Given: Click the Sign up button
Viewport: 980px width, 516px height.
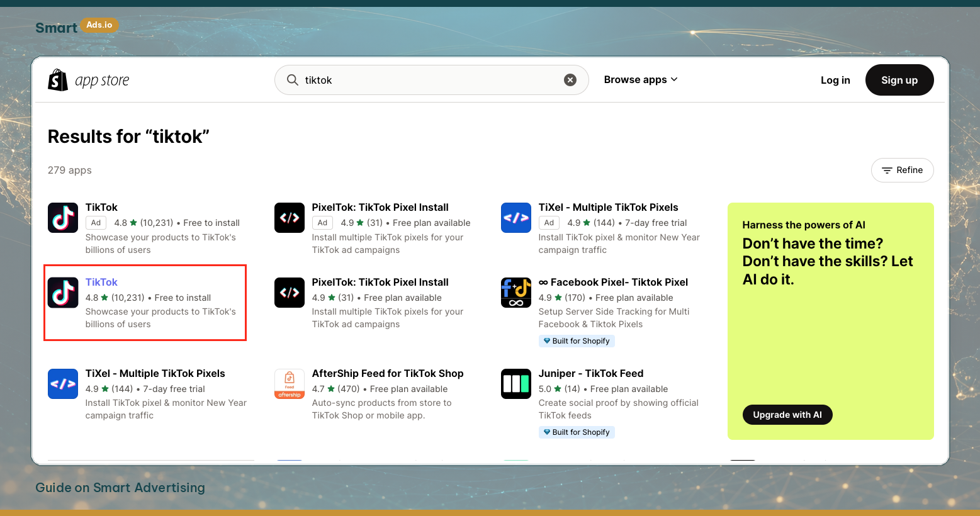Looking at the screenshot, I should point(899,80).
